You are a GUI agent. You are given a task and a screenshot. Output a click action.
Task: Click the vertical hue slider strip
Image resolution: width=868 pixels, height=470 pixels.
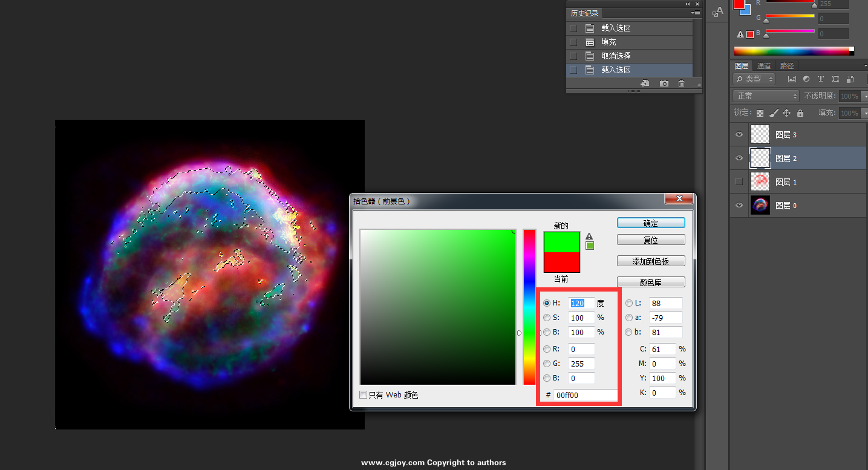(x=529, y=307)
